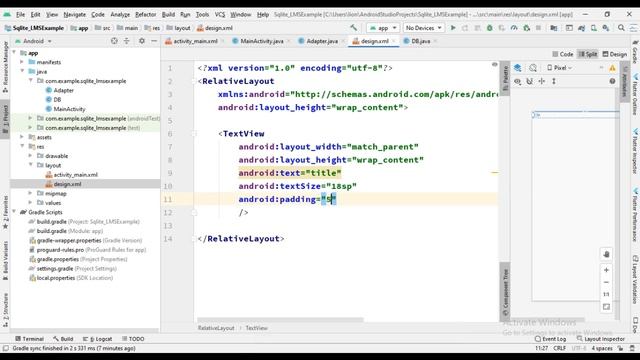Open the Layout Inspector
640x360 pixels.
(x=601, y=339)
